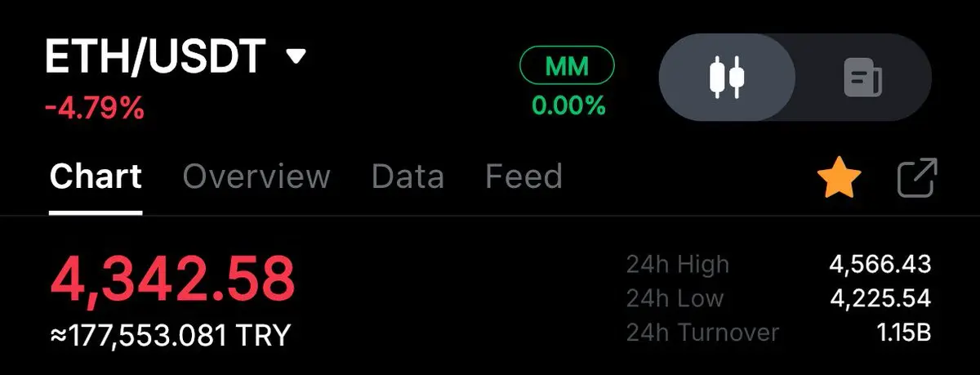Open the Data tab
The height and width of the screenshot is (375, 980).
point(408,176)
